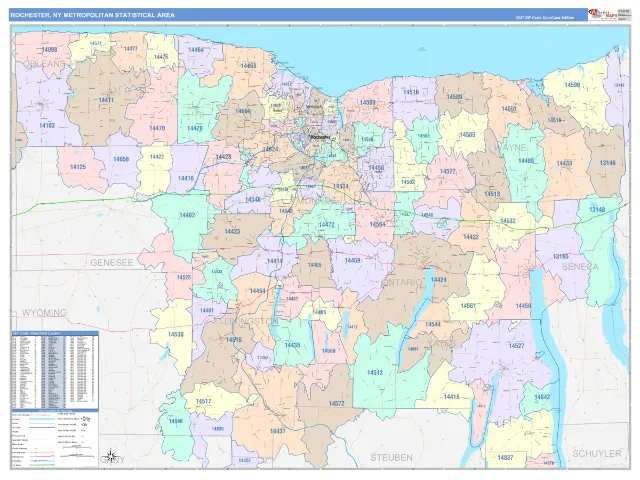Select ZIP code label 14530
Screen dimensions: 640x480
176,334
